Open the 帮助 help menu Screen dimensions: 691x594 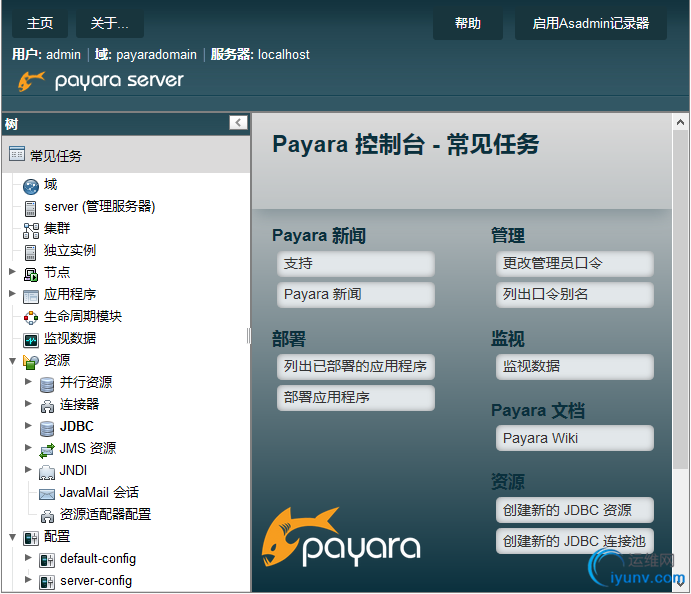(x=468, y=23)
